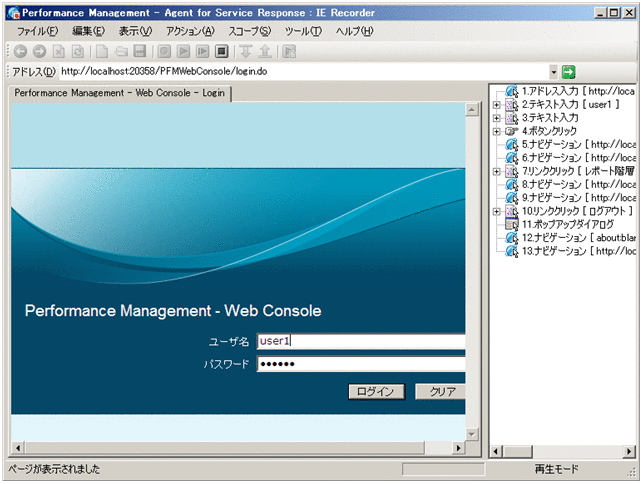Select step 7 リンククリック レポート階層 row
Screen dimensions: 644x484
coord(578,171)
